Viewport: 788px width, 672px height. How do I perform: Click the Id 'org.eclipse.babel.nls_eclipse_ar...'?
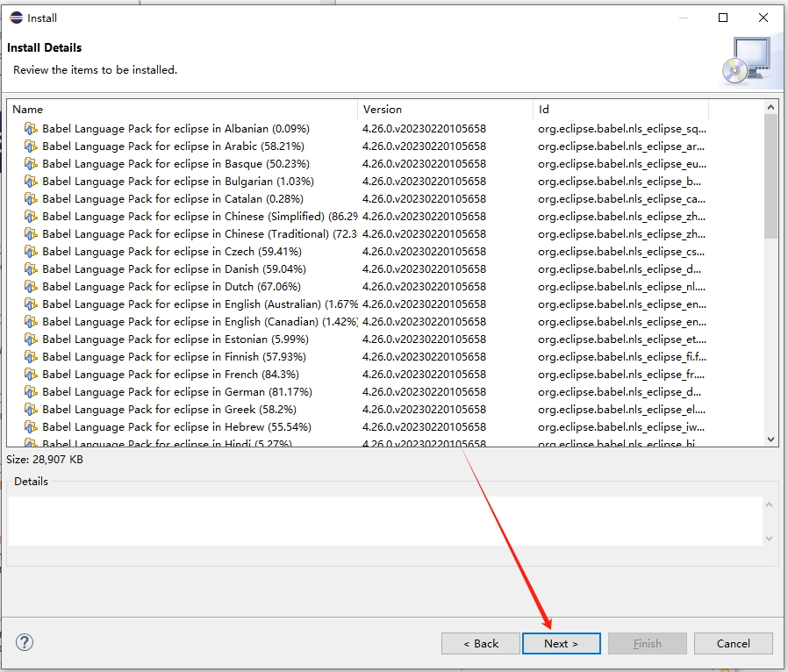[621, 147]
